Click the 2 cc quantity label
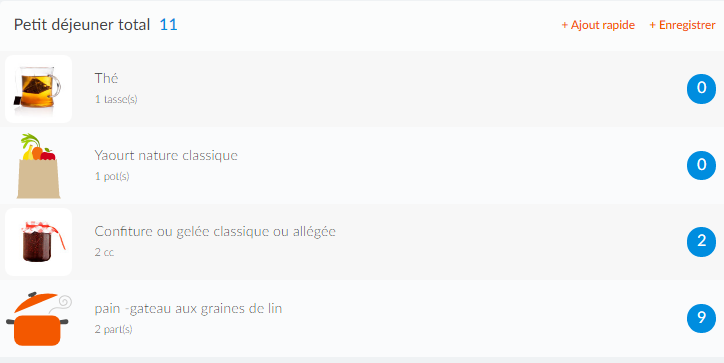The height and width of the screenshot is (363, 724). (x=104, y=253)
